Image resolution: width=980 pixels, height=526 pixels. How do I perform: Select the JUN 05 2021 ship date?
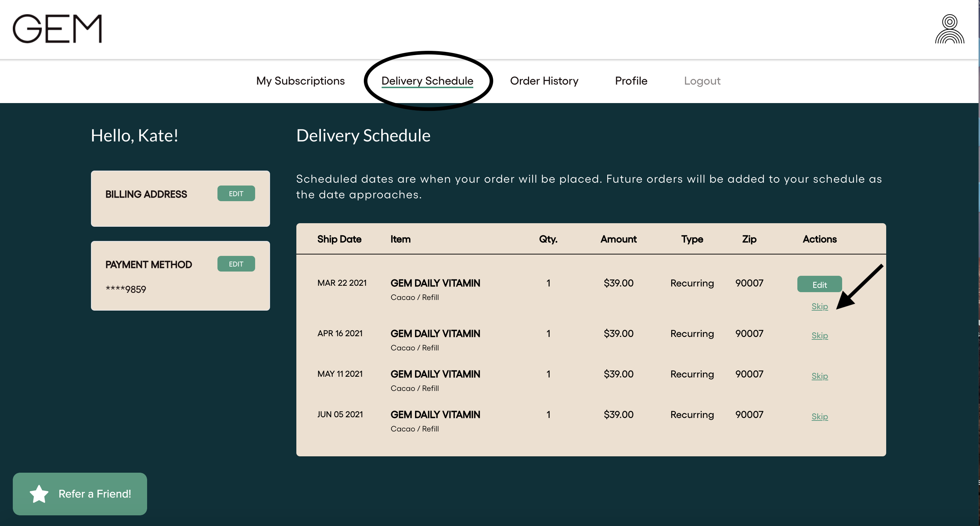pos(340,414)
